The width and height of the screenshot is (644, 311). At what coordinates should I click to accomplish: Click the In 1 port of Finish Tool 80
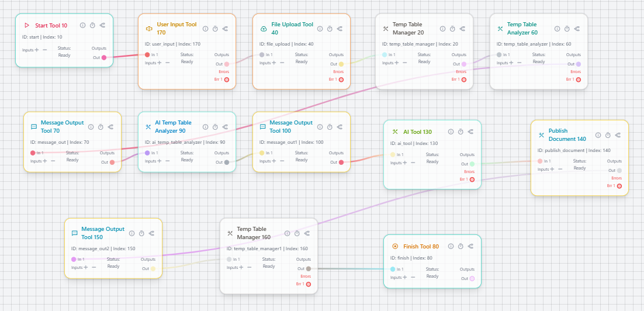click(393, 269)
